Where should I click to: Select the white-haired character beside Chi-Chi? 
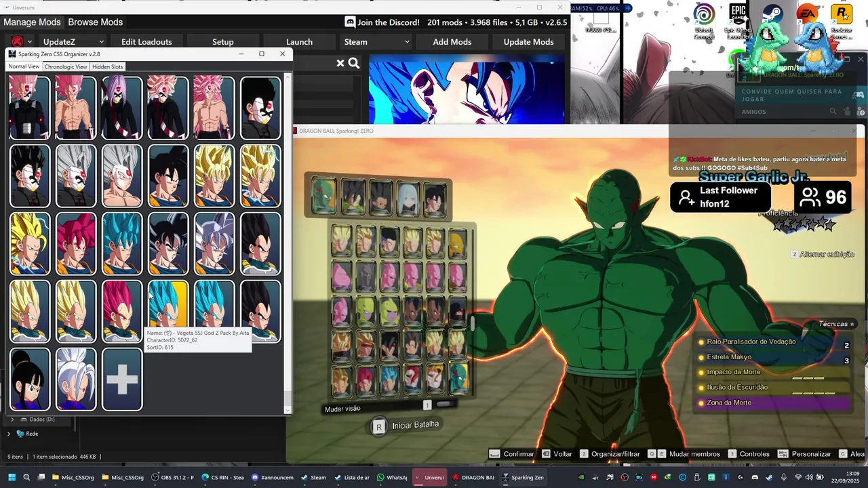click(x=76, y=380)
